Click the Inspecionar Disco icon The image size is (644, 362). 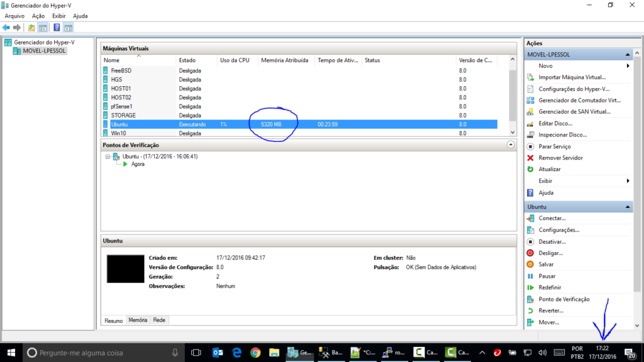point(530,134)
